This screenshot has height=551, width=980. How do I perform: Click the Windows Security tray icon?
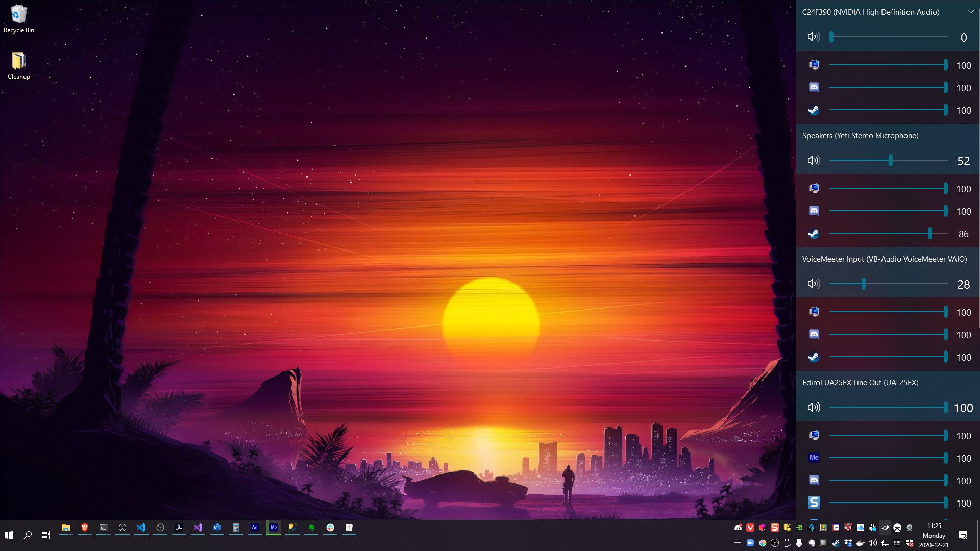tap(910, 543)
